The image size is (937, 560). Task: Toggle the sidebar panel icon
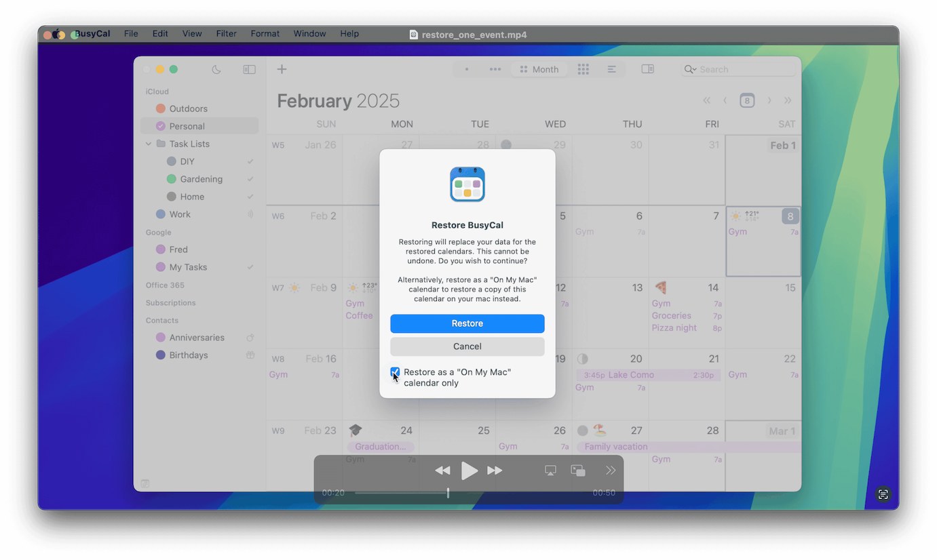click(x=249, y=69)
